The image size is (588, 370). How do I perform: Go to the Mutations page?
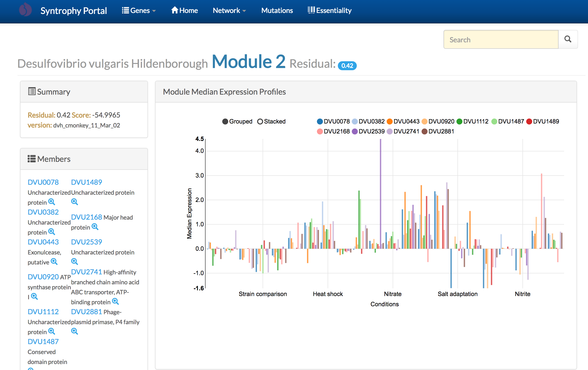[277, 10]
